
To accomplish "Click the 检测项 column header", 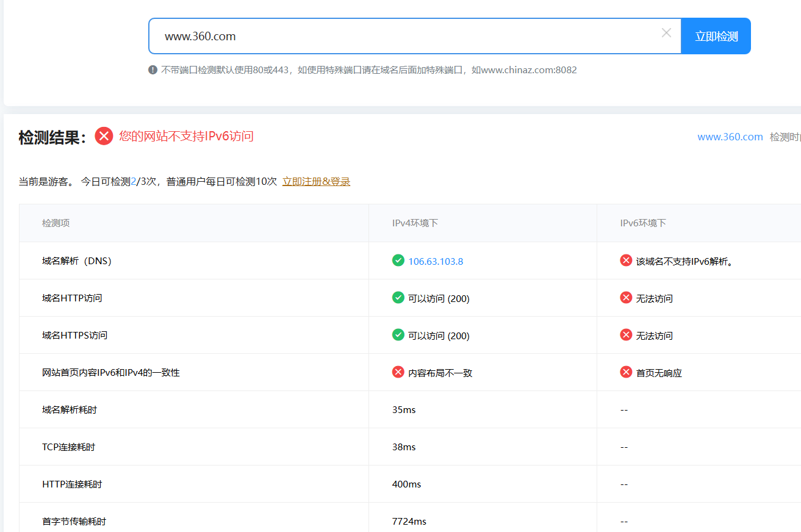I will point(56,223).
